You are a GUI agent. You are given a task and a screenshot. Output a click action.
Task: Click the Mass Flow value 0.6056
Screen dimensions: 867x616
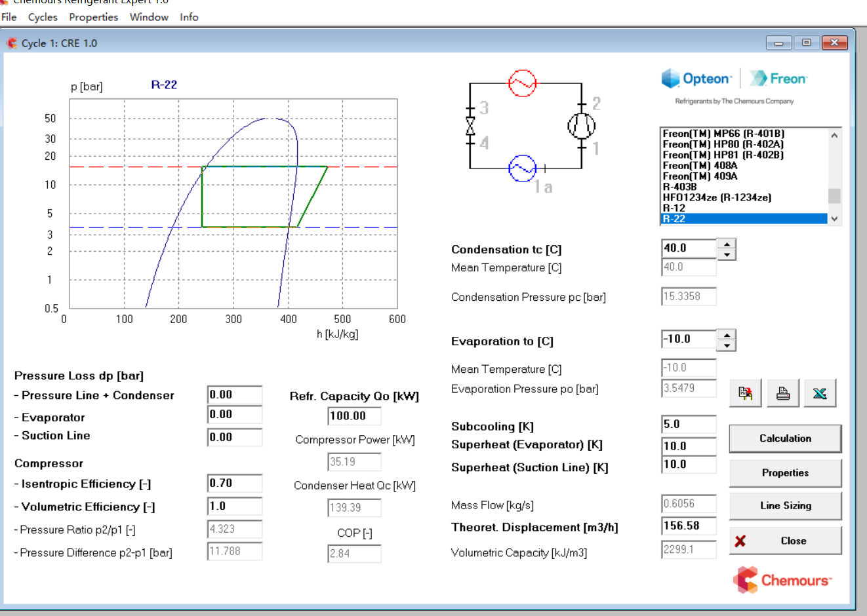(689, 504)
